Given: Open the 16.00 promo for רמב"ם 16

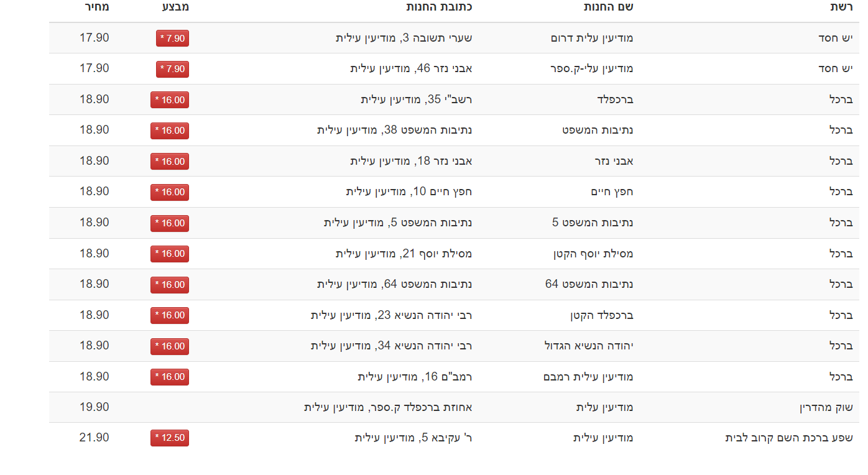Looking at the screenshot, I should (170, 377).
